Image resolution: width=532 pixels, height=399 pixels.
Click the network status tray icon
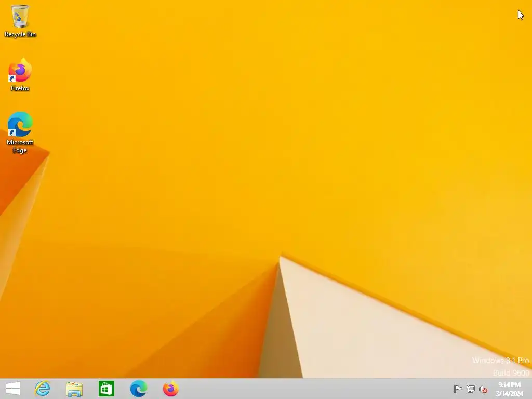(x=471, y=389)
